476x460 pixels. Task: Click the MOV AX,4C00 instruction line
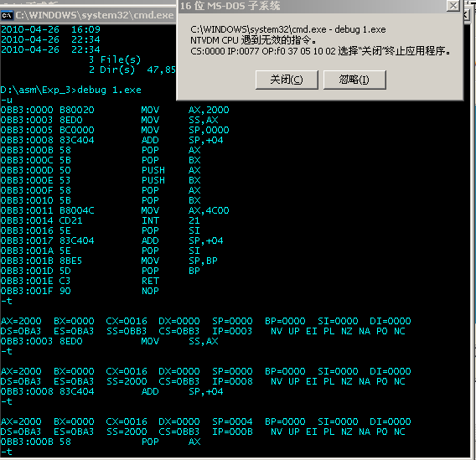115,210
